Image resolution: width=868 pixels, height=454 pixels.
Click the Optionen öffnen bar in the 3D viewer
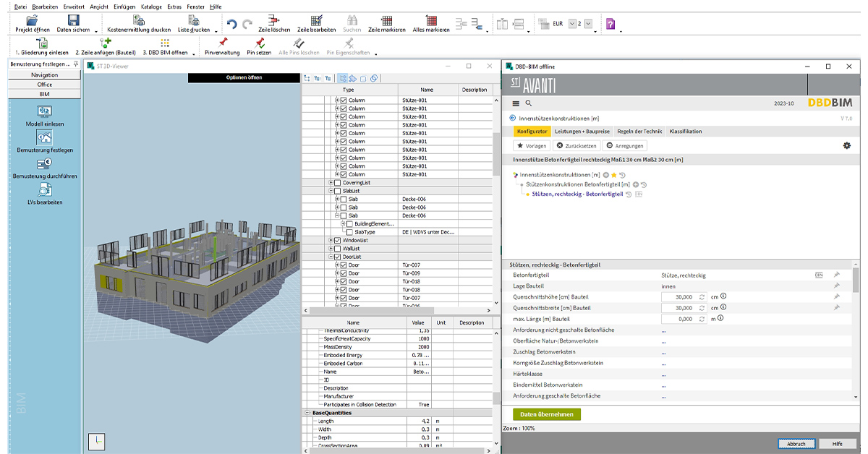[x=244, y=77]
